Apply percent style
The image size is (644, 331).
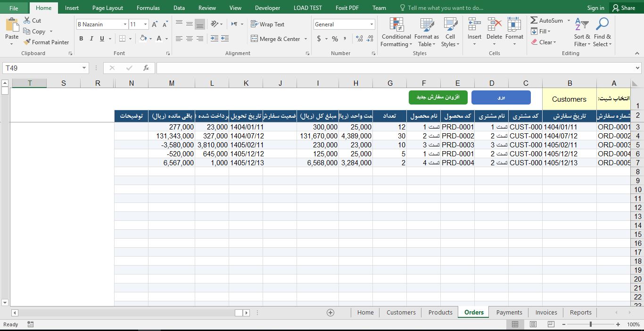coord(335,39)
